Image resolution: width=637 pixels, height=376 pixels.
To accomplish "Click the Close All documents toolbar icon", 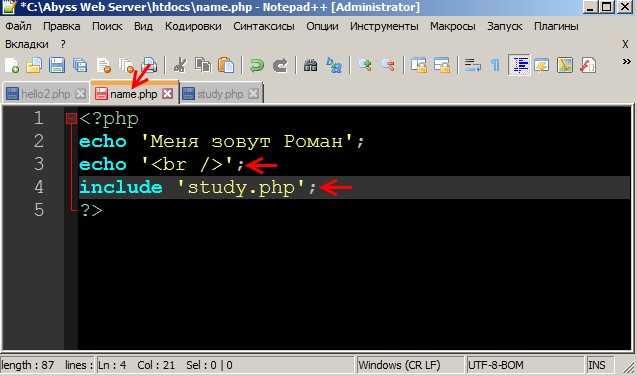I will [127, 65].
